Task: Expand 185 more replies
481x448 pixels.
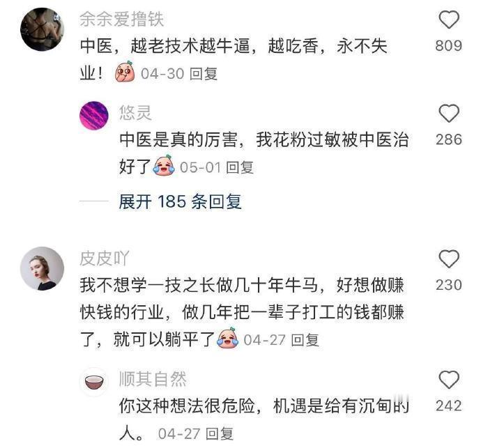Action: coord(180,202)
